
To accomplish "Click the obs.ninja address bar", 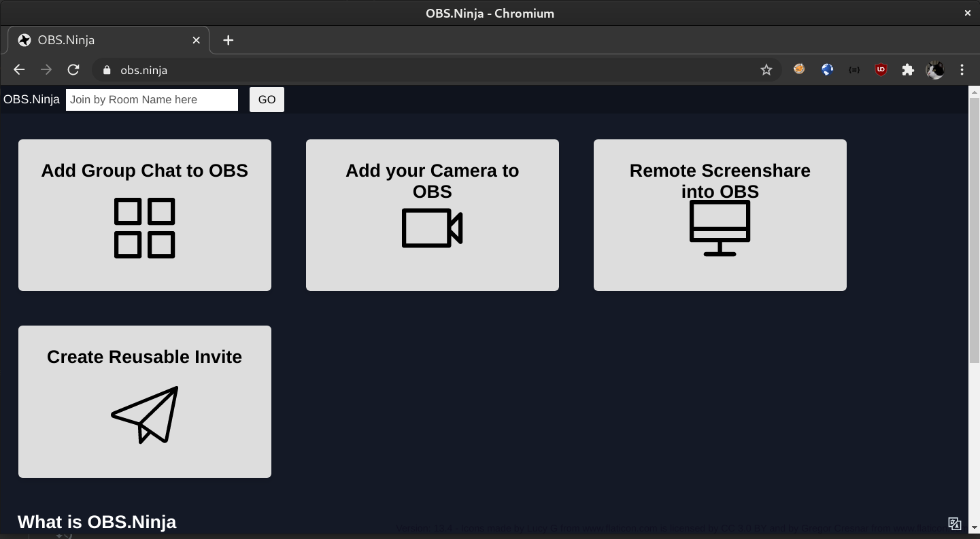I will [x=435, y=70].
